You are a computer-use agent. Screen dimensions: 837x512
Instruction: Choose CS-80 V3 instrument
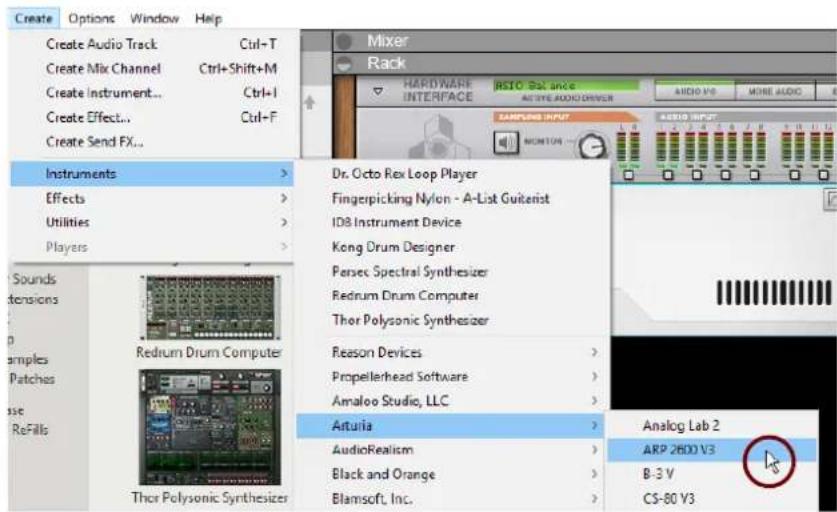click(x=712, y=499)
